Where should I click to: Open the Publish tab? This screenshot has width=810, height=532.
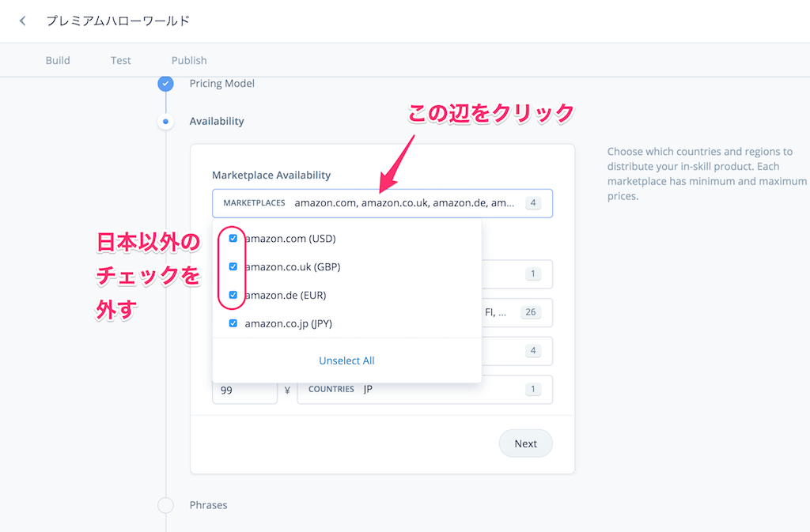pos(188,60)
